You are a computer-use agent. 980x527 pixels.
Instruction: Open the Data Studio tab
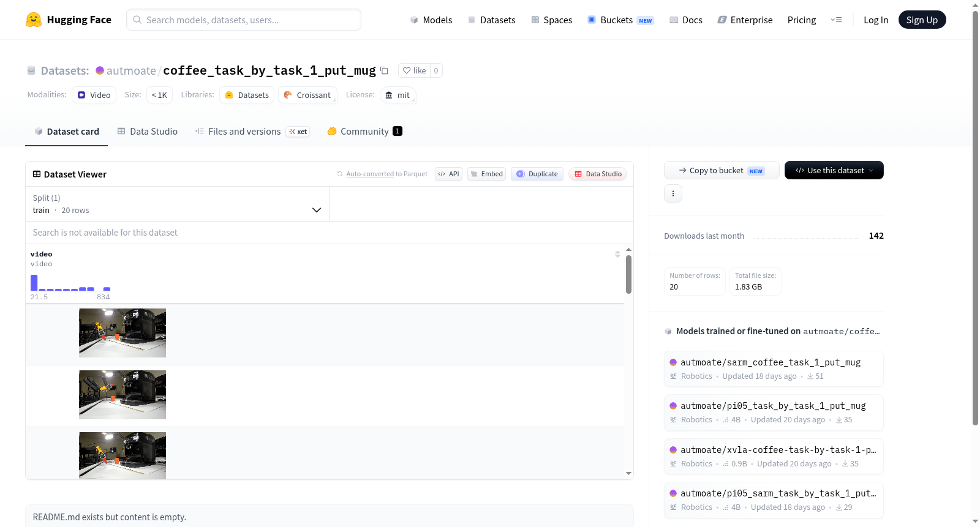[148, 132]
